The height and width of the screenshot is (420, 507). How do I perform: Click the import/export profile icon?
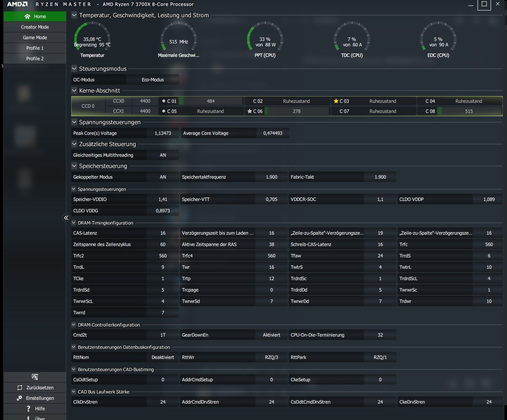point(35,377)
